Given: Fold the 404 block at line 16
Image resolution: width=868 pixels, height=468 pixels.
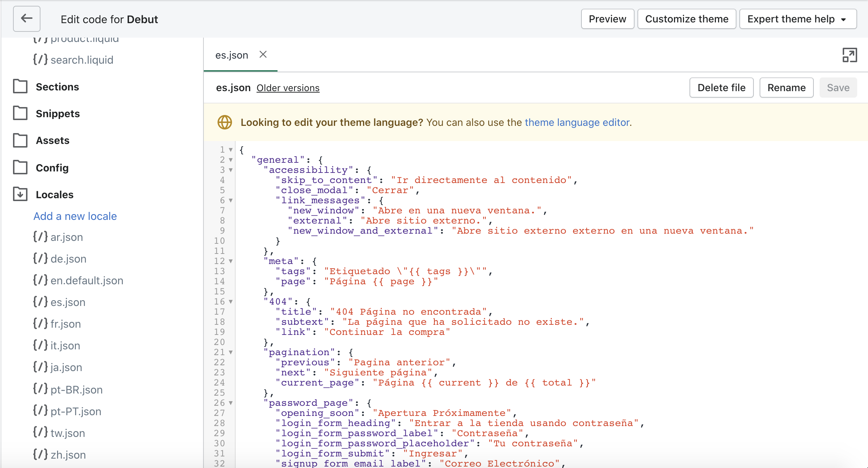Looking at the screenshot, I should click(x=231, y=302).
